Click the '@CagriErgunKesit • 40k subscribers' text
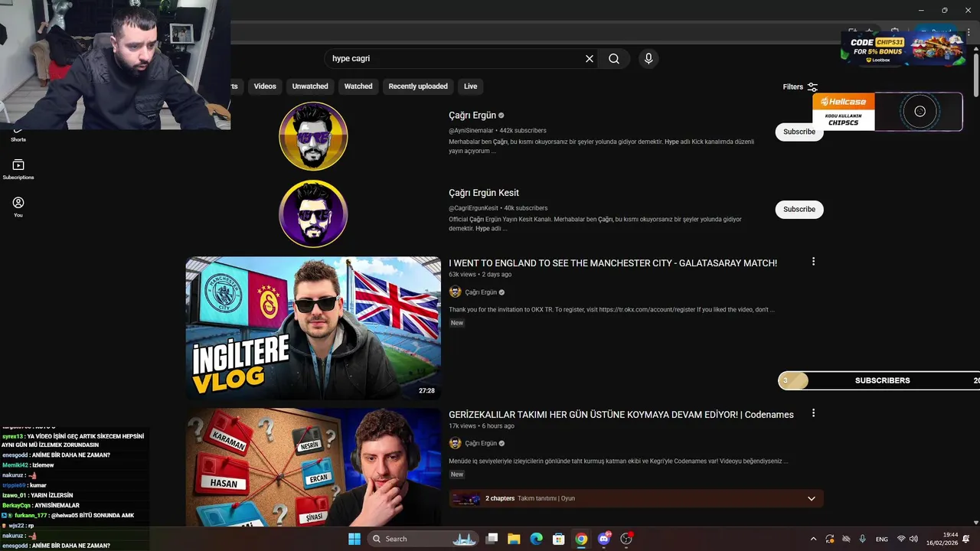This screenshot has height=551, width=980. [x=498, y=208]
